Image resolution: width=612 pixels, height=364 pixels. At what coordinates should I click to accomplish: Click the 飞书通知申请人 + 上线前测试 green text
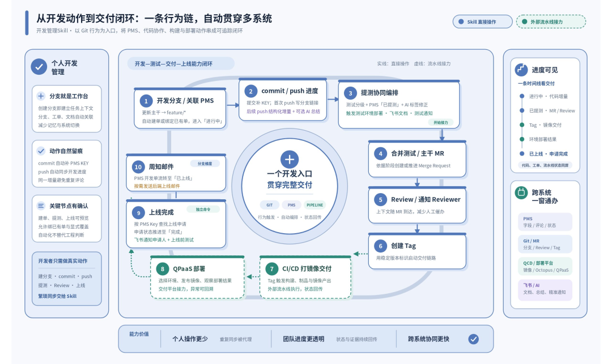click(164, 239)
